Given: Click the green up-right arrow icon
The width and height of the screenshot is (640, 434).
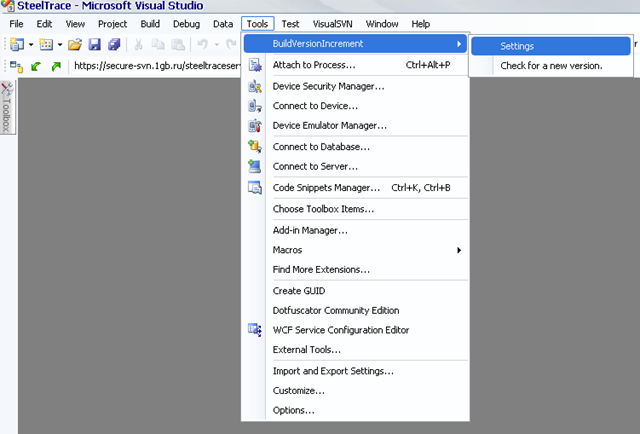Looking at the screenshot, I should [56, 66].
